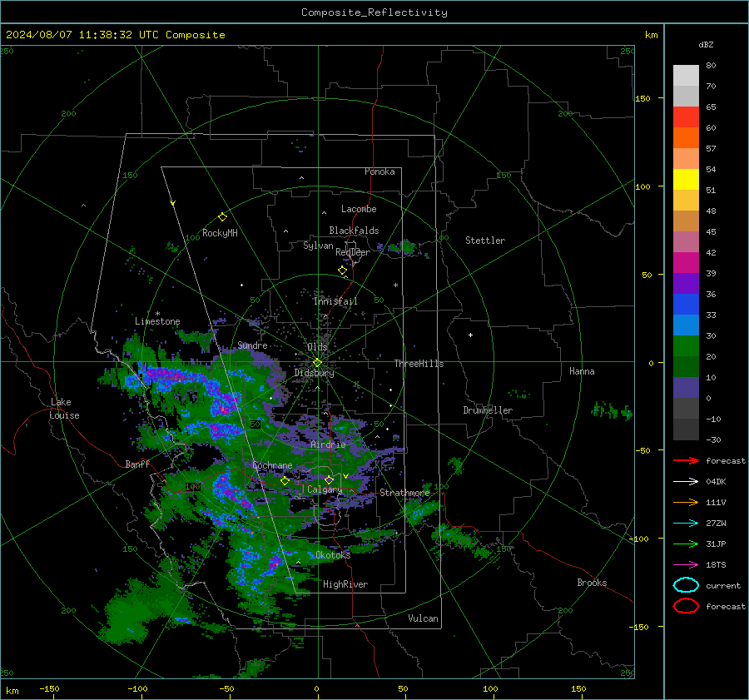Click the small echo east of RedDeer
749x700 pixels.
[403, 247]
